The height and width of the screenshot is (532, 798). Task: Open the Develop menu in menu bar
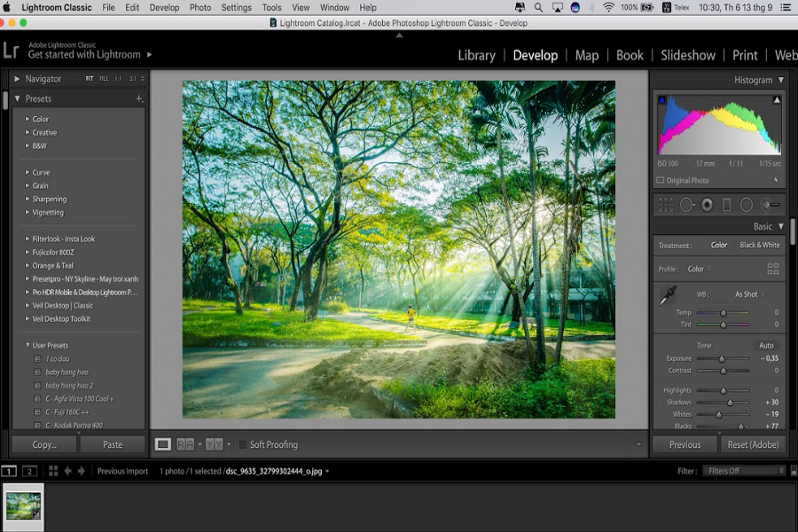tap(164, 8)
